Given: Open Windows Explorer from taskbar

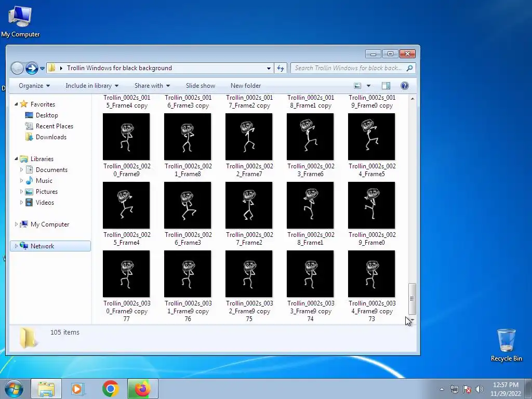Looking at the screenshot, I should (46, 389).
